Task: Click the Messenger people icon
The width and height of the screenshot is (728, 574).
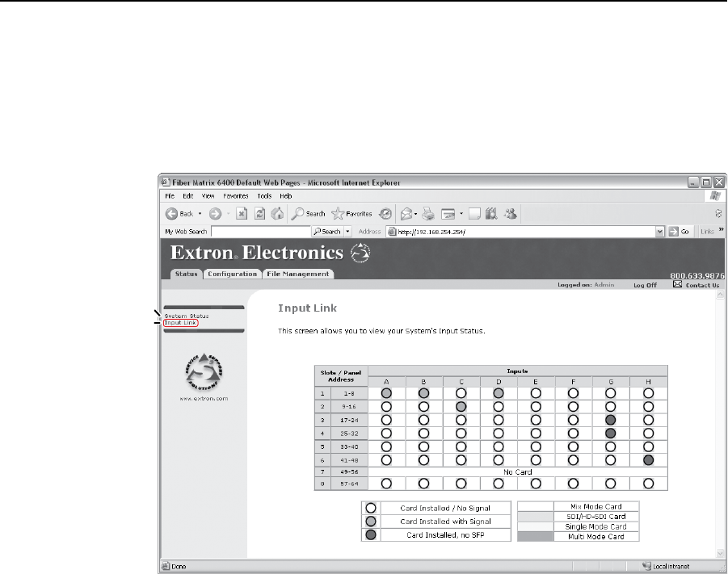Action: [x=511, y=214]
